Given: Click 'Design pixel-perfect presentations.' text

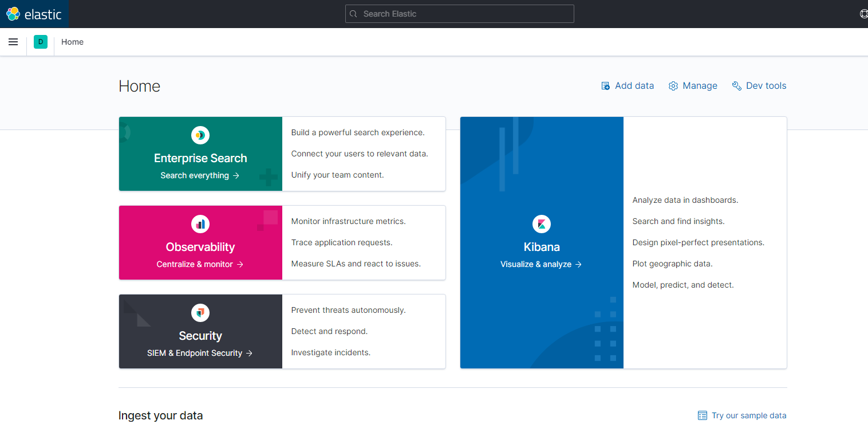Looking at the screenshot, I should [699, 242].
